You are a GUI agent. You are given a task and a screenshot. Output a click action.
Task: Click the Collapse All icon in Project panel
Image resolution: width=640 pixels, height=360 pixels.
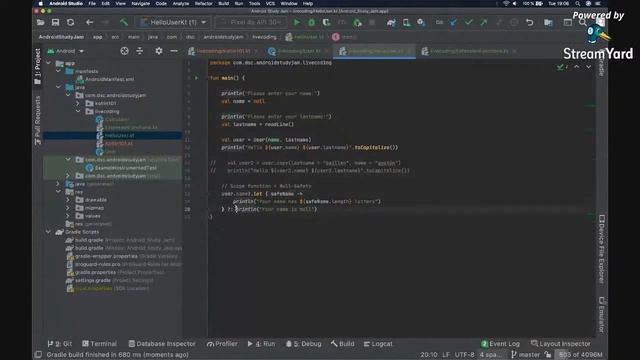tap(140, 51)
